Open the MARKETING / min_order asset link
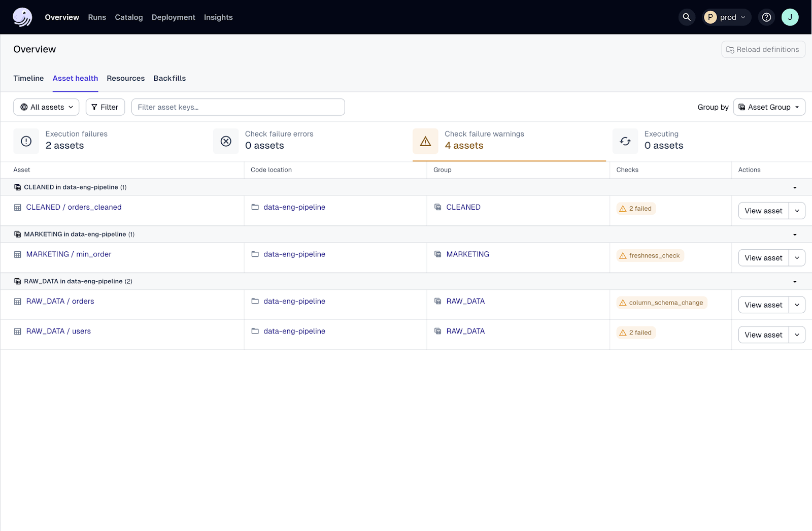 click(x=69, y=254)
